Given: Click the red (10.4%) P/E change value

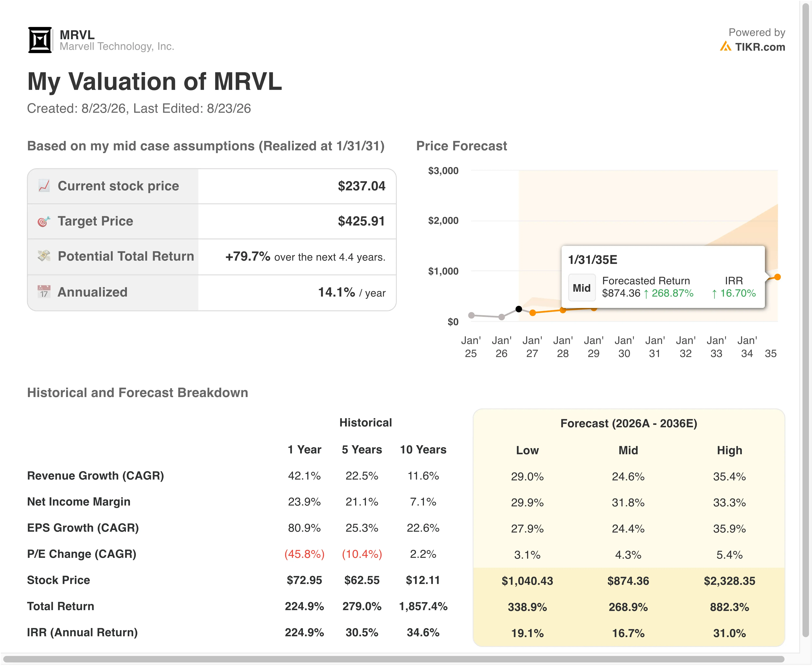Looking at the screenshot, I should [x=362, y=554].
